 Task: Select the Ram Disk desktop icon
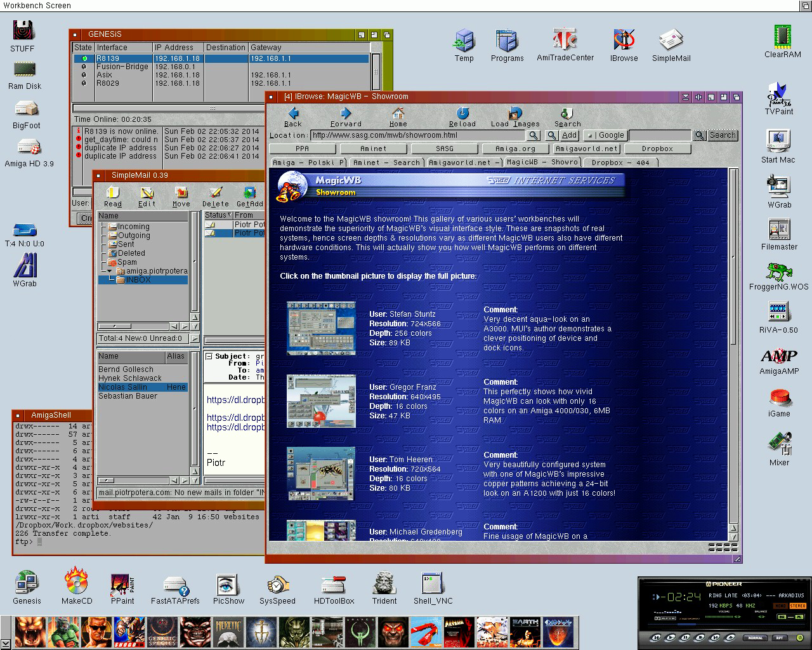click(25, 75)
